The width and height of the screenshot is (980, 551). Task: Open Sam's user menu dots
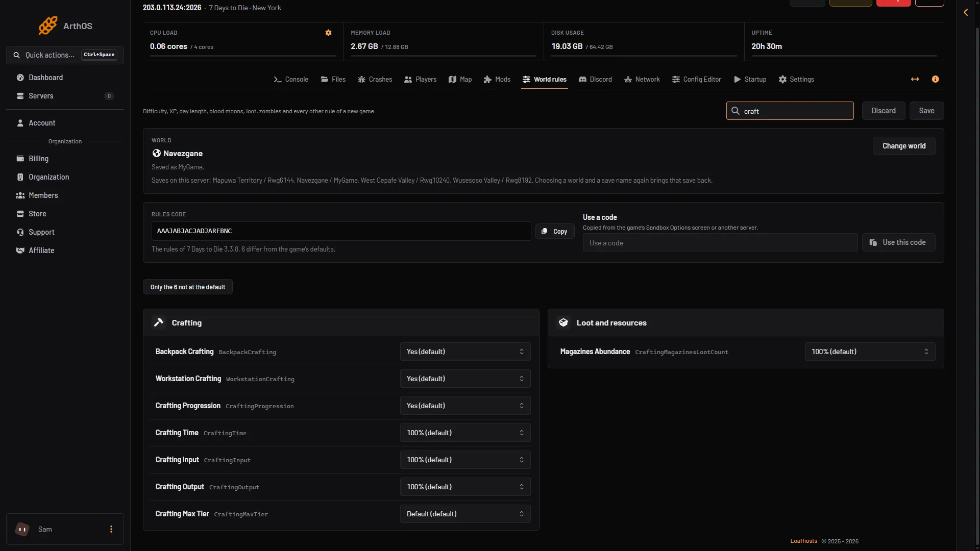click(x=111, y=529)
